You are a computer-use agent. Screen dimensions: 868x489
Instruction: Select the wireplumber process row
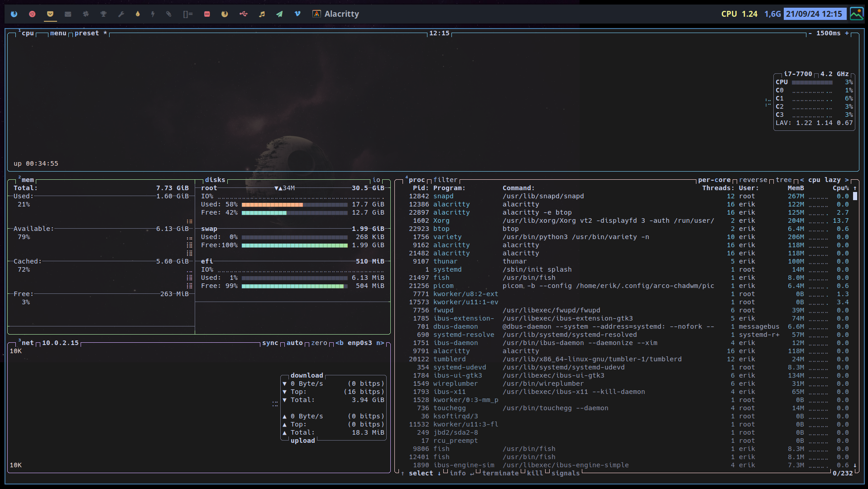pos(630,384)
